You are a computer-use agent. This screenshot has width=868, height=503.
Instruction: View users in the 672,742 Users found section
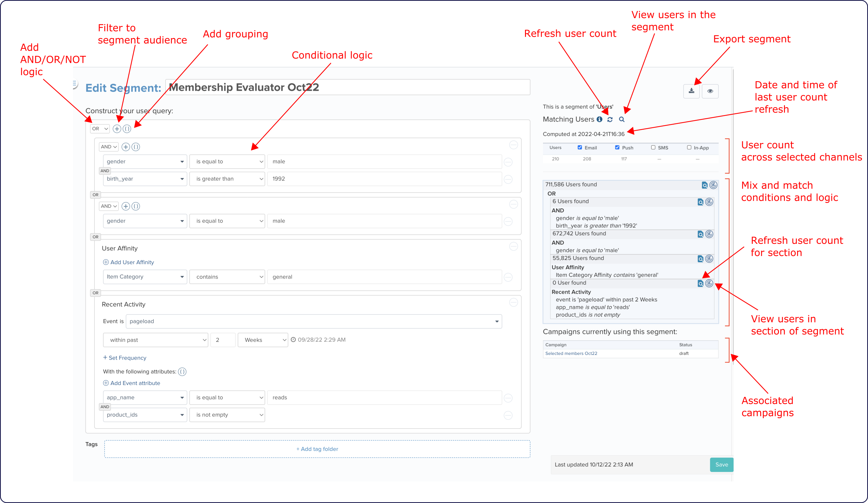point(700,234)
